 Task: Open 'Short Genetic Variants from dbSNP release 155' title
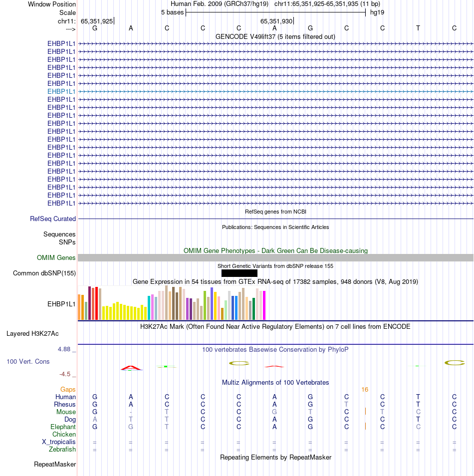coord(275,266)
